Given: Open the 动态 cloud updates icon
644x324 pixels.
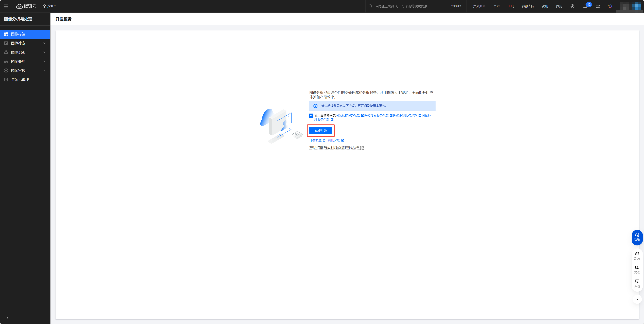Looking at the screenshot, I should (637, 256).
